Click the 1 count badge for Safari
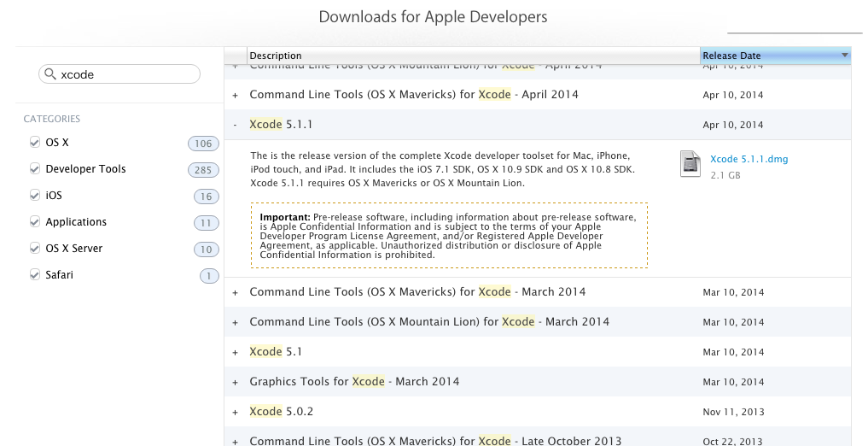Image resolution: width=868 pixels, height=446 pixels. 209,276
